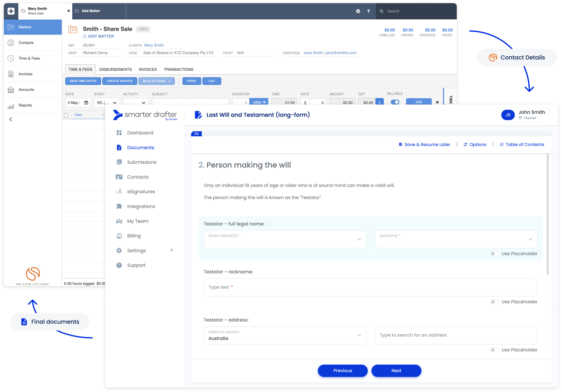Tick the select-all checkbox beside Date
The width and height of the screenshot is (562, 392).
(x=66, y=115)
